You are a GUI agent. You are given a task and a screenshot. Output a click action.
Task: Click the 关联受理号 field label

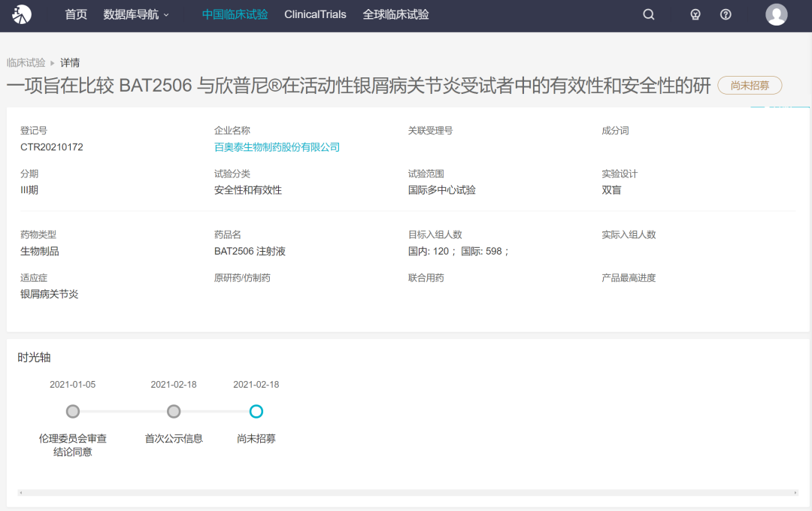(x=430, y=131)
